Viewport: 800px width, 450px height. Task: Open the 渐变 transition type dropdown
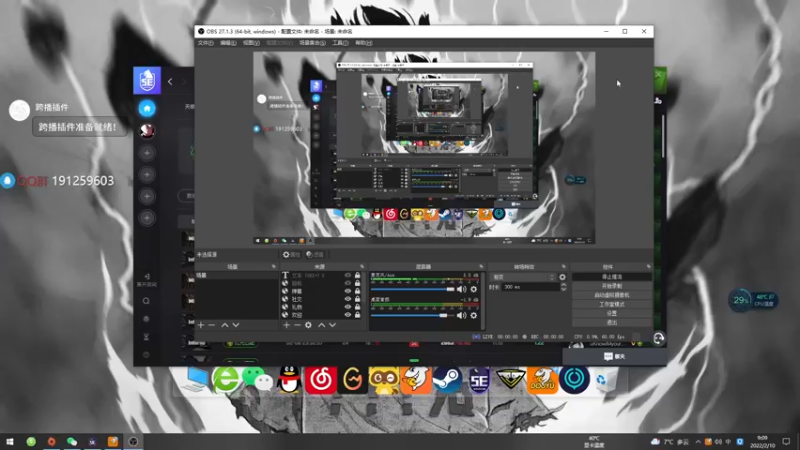(522, 278)
